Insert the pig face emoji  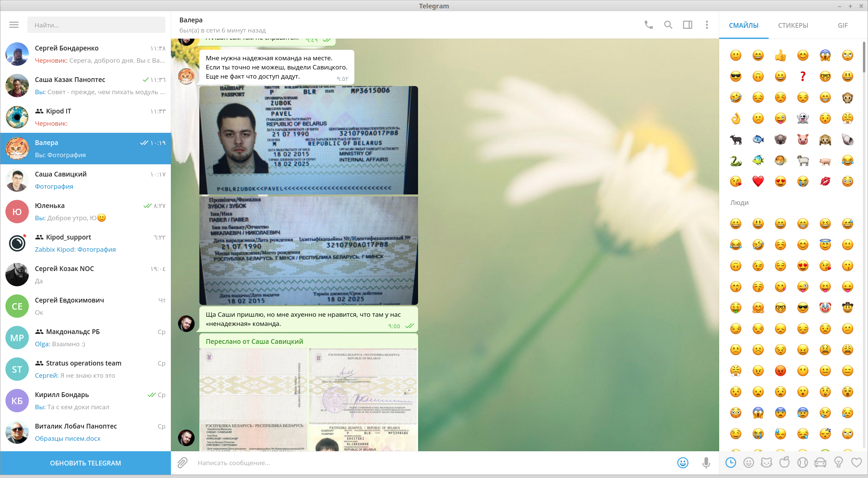(x=803, y=139)
